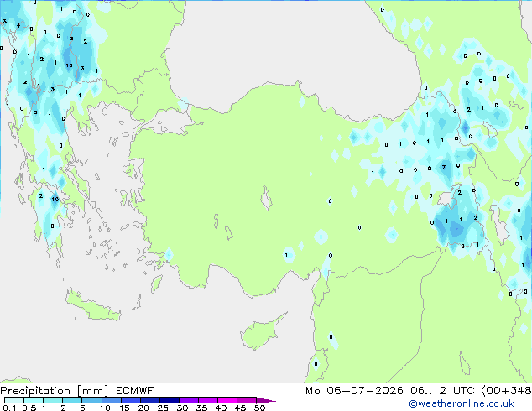The image size is (532, 411).
Task: Select the 'Mo 06-07-2026 06..12 UTC' timestamp
Action: pyautogui.click(x=390, y=391)
